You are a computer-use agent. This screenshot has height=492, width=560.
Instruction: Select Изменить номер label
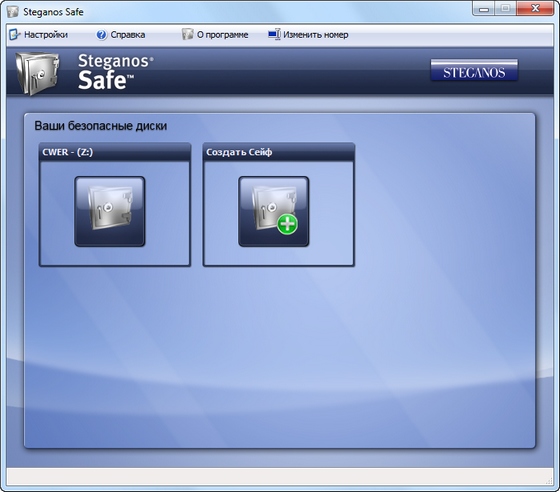316,35
